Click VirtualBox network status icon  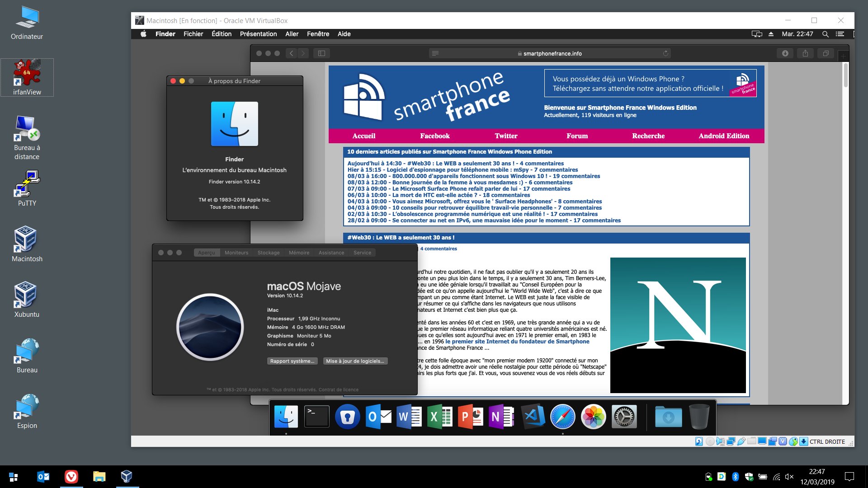[x=731, y=441]
